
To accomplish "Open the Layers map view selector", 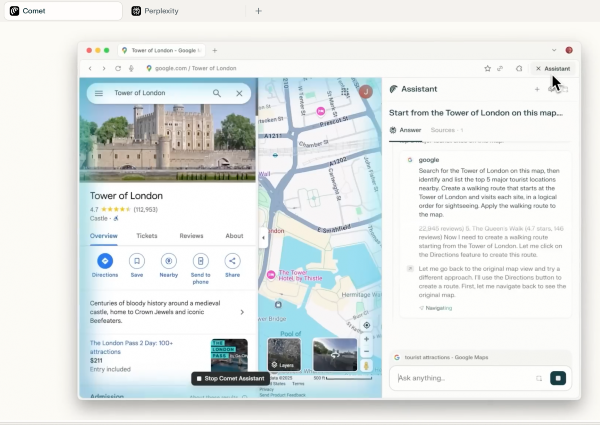I will click(x=284, y=355).
